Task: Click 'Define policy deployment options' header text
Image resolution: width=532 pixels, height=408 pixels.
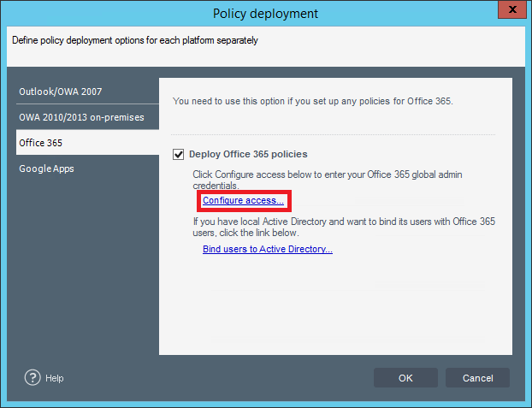Action: coord(135,40)
